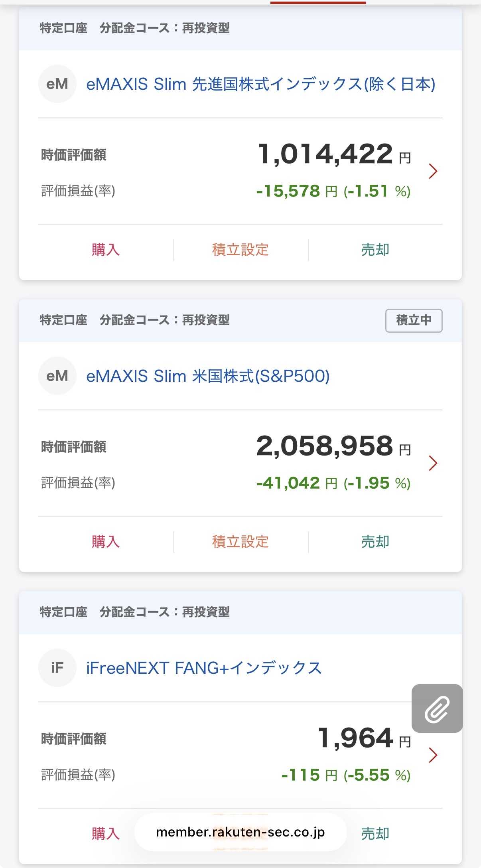Tap the paperclip attachment icon
The height and width of the screenshot is (868, 481).
437,708
